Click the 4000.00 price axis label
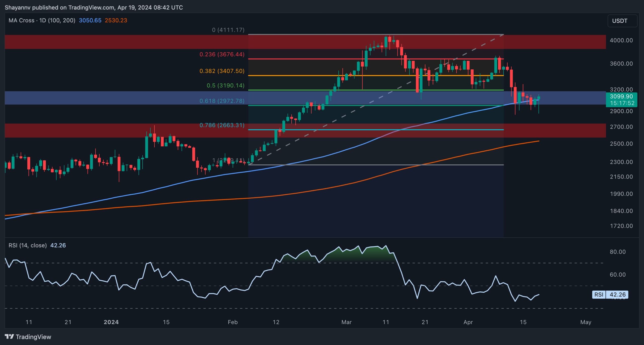 click(621, 40)
